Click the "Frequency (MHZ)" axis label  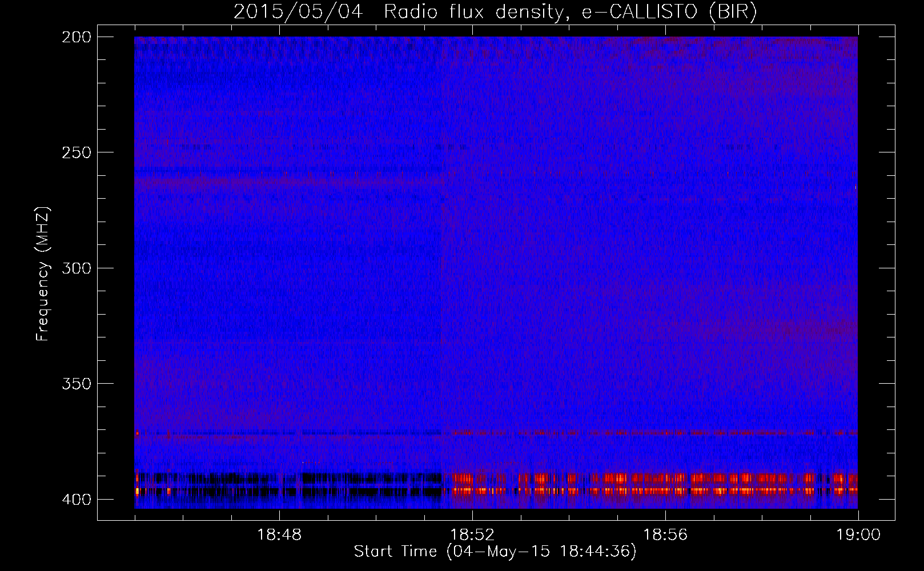(x=43, y=274)
